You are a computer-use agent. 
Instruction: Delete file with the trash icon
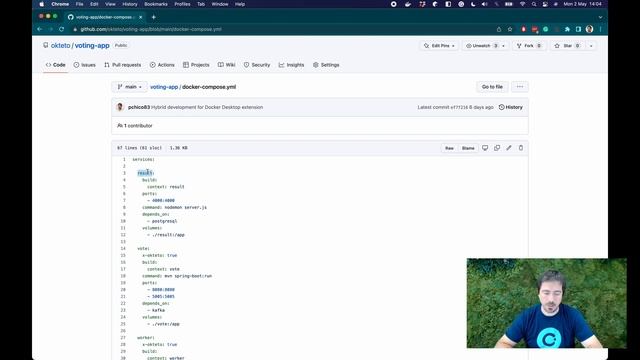(521, 148)
